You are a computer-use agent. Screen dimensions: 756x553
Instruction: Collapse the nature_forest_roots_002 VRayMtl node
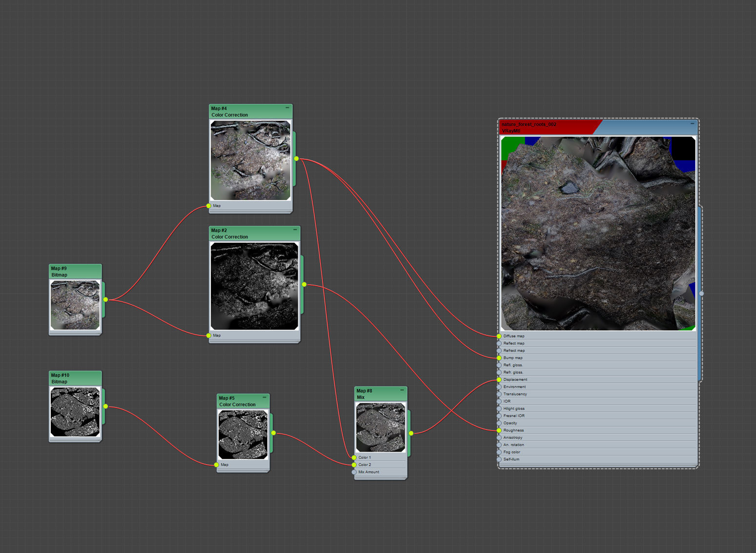click(692, 124)
